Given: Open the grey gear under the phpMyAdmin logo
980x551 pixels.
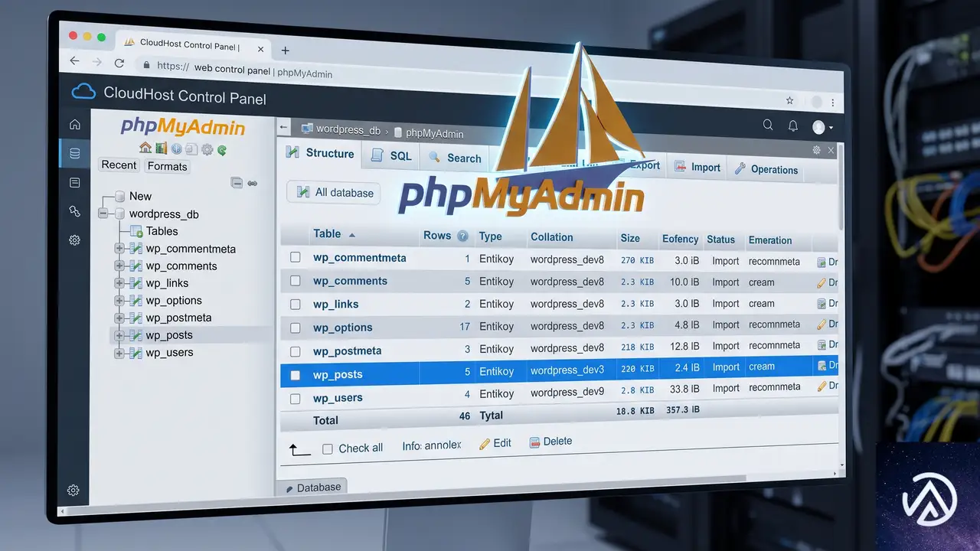Looking at the screenshot, I should click(207, 150).
